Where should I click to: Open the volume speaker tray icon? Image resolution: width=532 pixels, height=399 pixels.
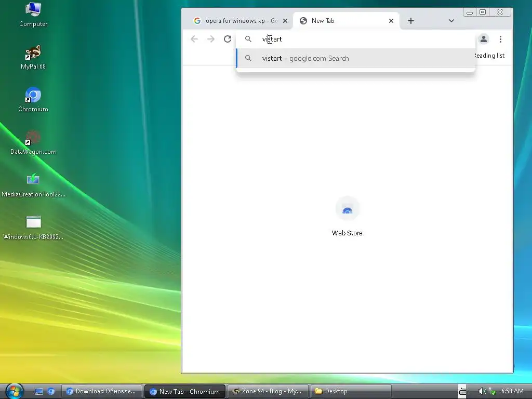[482, 391]
